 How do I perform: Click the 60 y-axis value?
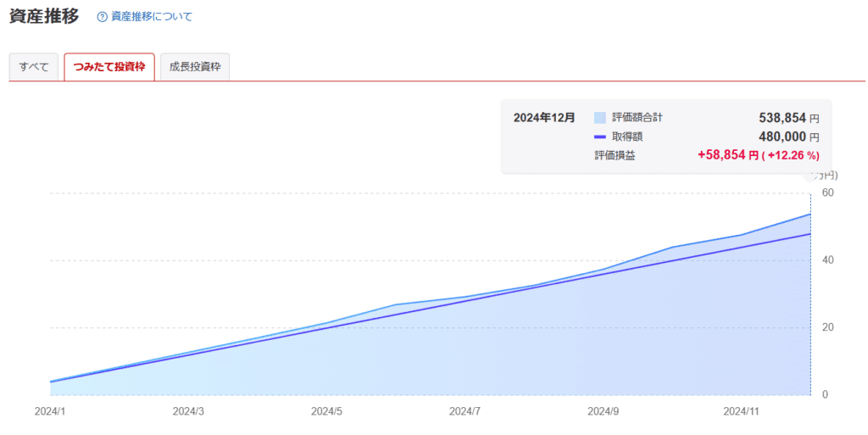tap(828, 192)
